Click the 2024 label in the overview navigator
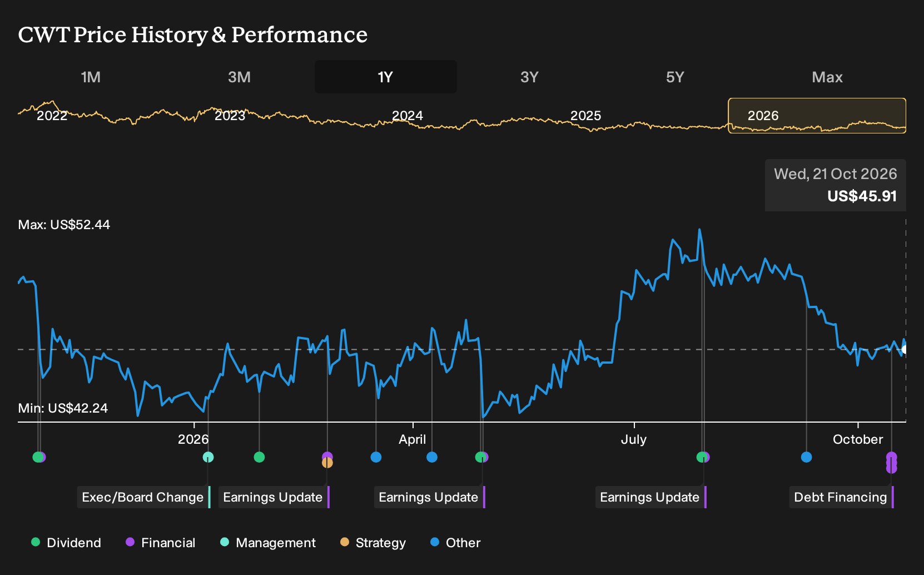Viewport: 924px width, 575px height. [408, 116]
